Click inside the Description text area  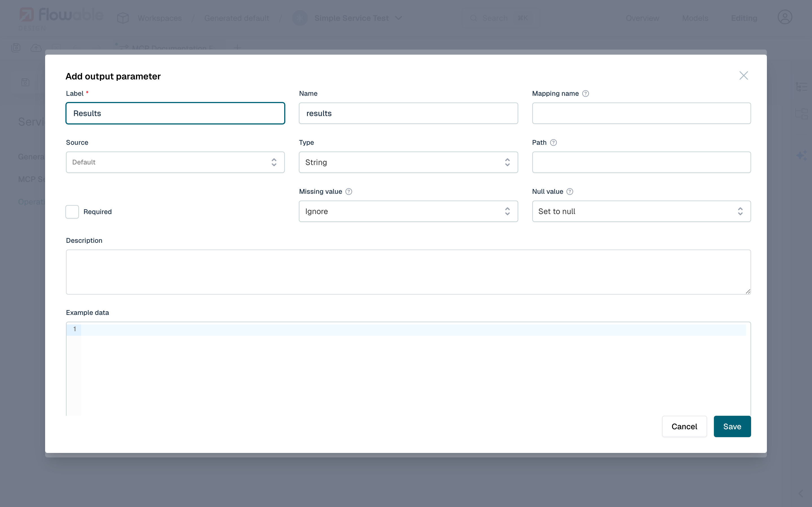[x=408, y=272]
